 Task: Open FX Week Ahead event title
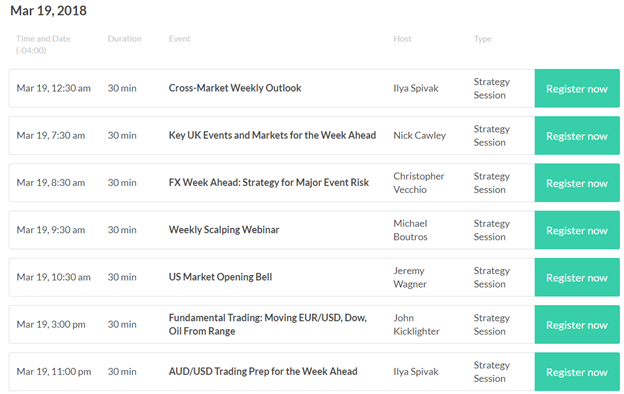pyautogui.click(x=269, y=182)
